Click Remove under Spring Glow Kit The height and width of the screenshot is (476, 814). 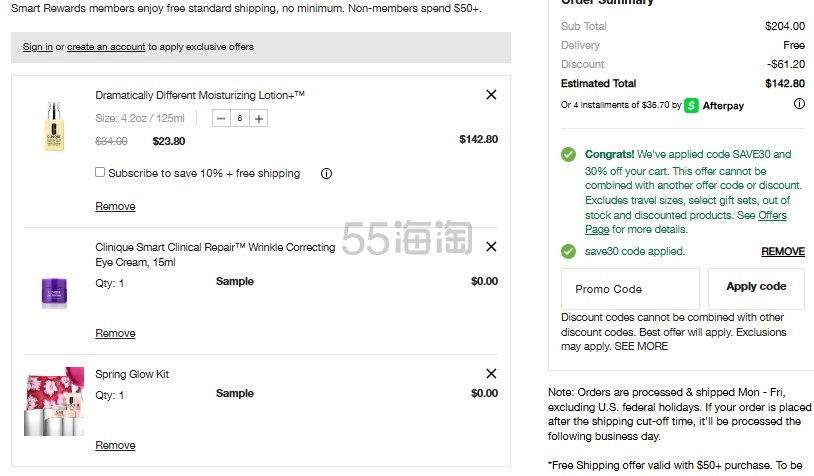[x=115, y=445]
